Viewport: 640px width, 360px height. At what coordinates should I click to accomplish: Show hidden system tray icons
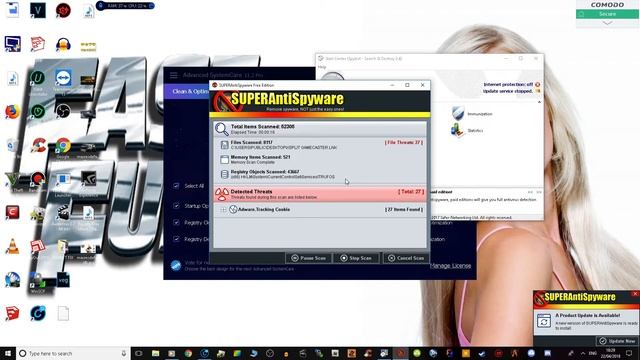click(583, 353)
